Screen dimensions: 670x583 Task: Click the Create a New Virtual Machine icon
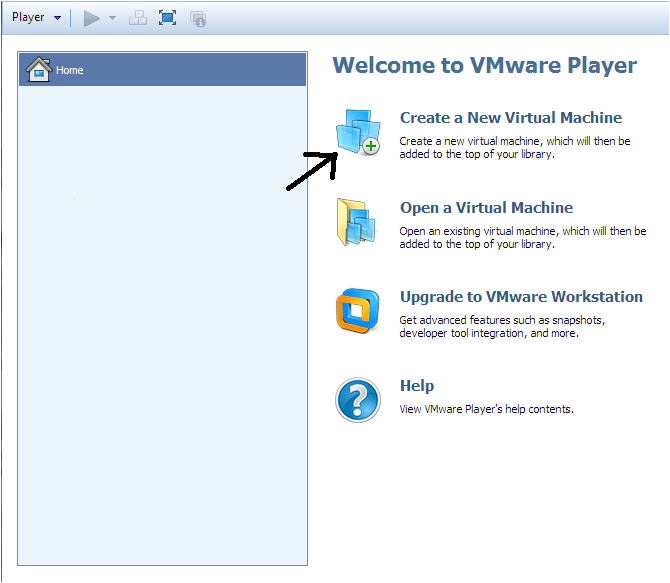[357, 133]
